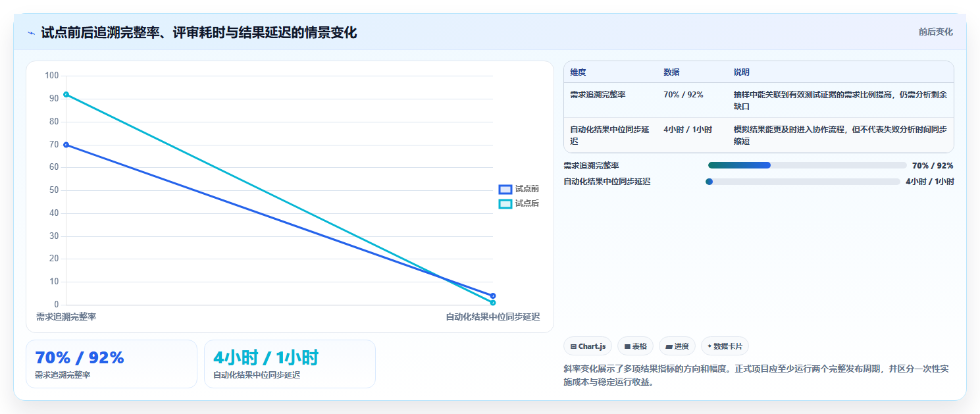Click the 前后变化 label in header
The width and height of the screenshot is (980, 414).
[x=935, y=32]
